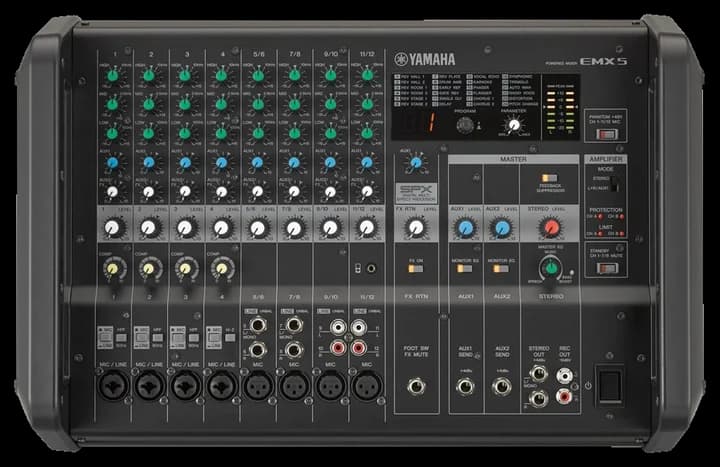The image size is (720, 467).
Task: Select the REC OUT white L RCA jack
Action: [x=564, y=376]
